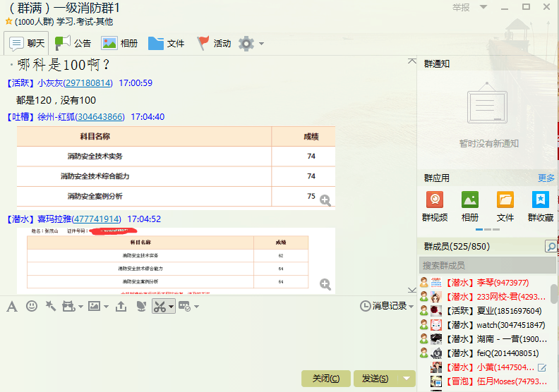This screenshot has width=559, height=392.
Task: Switch to the 聊天 chat tab
Action: pos(26,43)
